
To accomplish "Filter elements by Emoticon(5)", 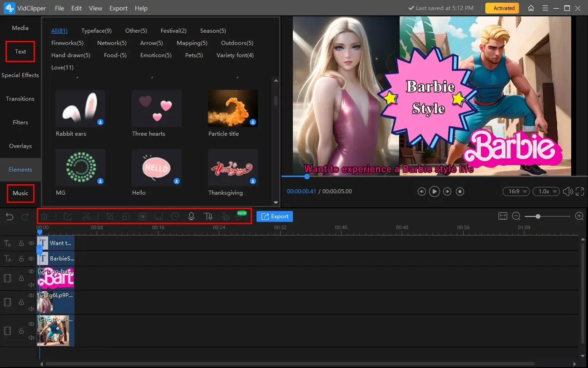I will (x=156, y=55).
